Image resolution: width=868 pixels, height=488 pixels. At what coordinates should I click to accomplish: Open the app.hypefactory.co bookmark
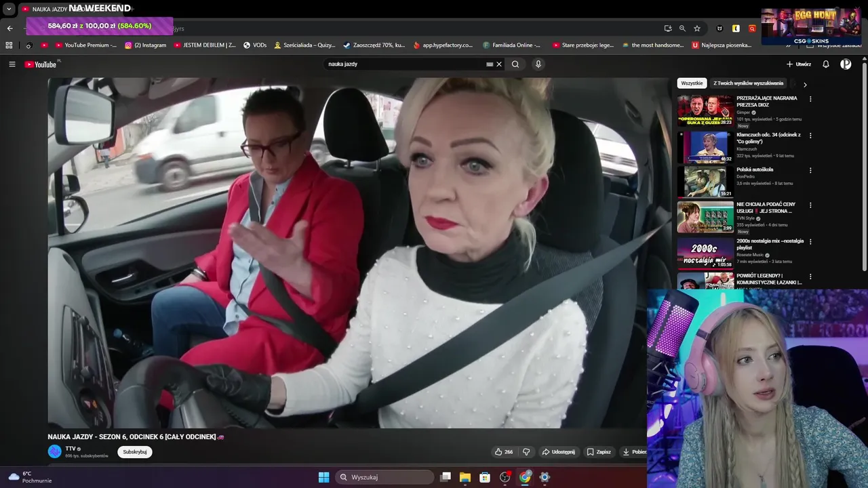[x=443, y=45]
